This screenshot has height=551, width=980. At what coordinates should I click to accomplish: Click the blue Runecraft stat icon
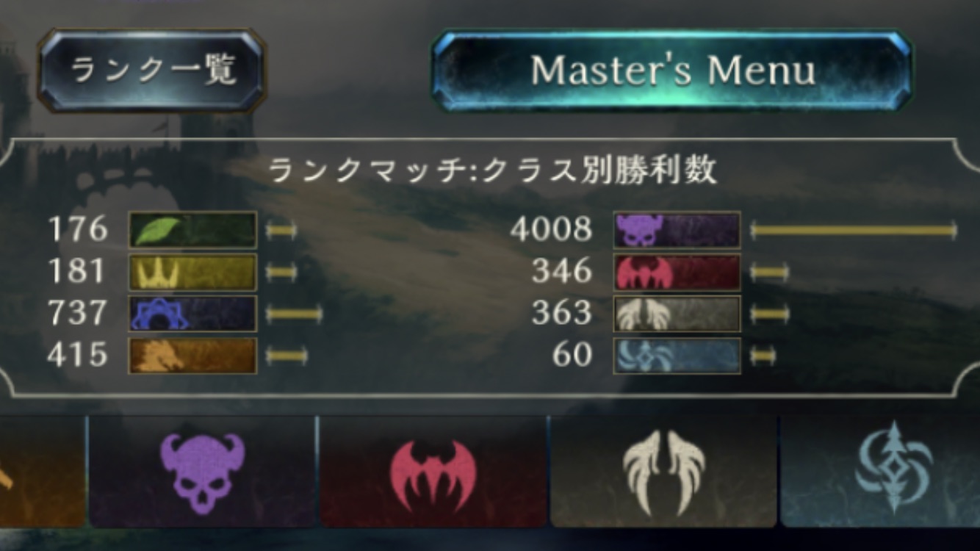[192, 314]
